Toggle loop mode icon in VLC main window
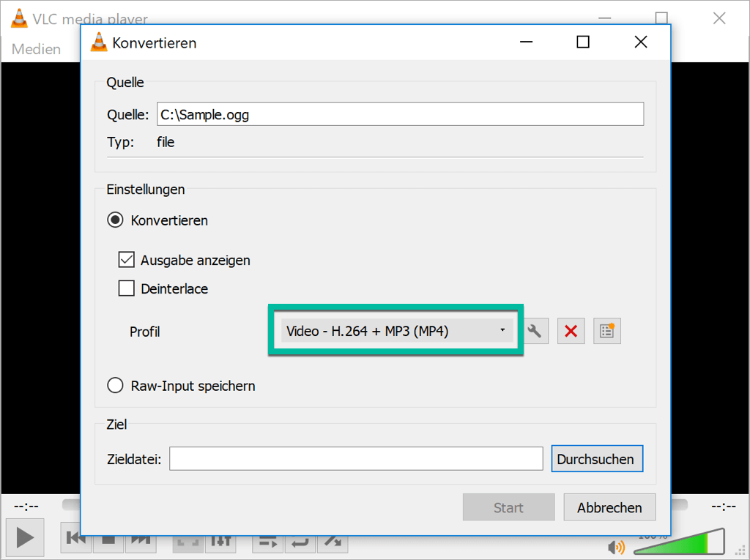Image resolution: width=750 pixels, height=560 pixels. (x=300, y=542)
